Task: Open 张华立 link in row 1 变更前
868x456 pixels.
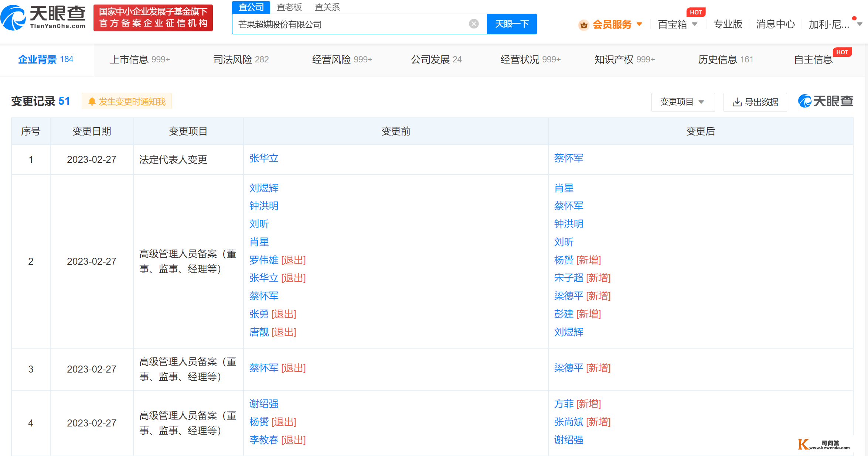Action: [264, 158]
